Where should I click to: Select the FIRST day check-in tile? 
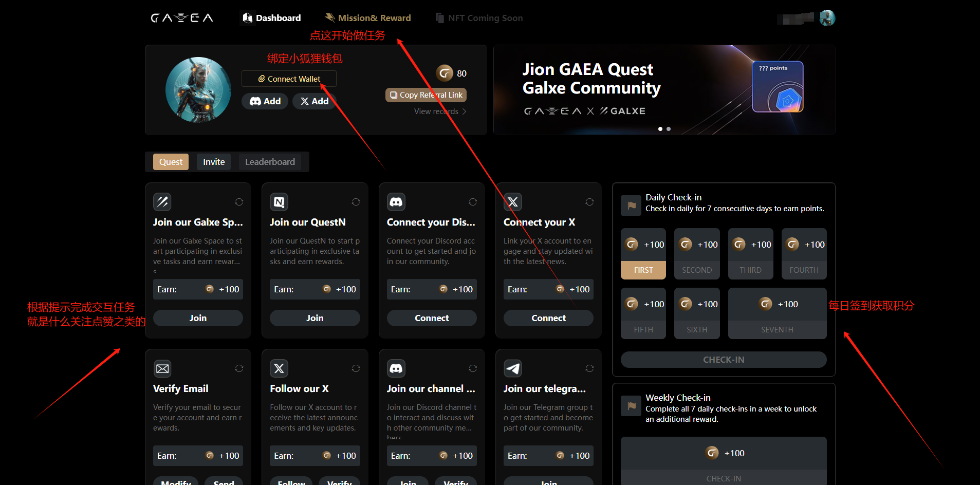tap(643, 254)
